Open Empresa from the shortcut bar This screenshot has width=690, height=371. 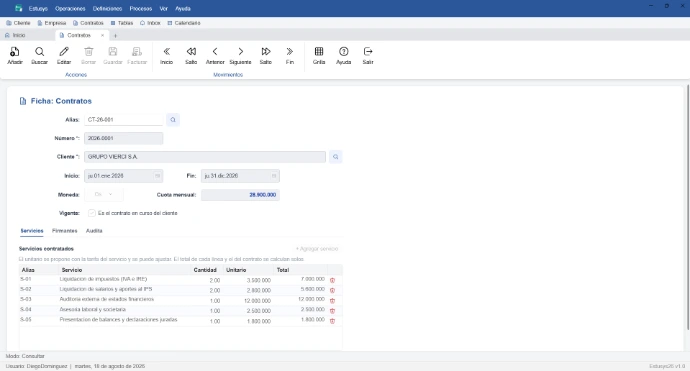tap(51, 23)
